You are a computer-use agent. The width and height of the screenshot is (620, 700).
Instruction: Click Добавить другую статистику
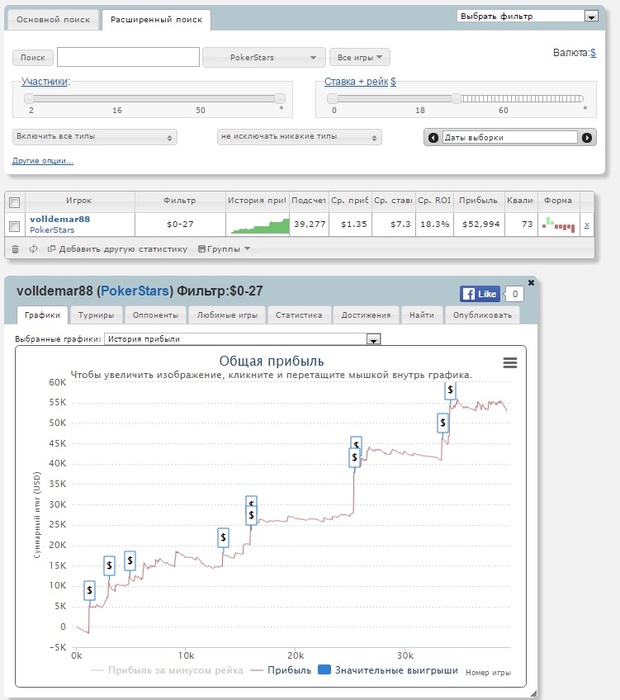tap(118, 249)
